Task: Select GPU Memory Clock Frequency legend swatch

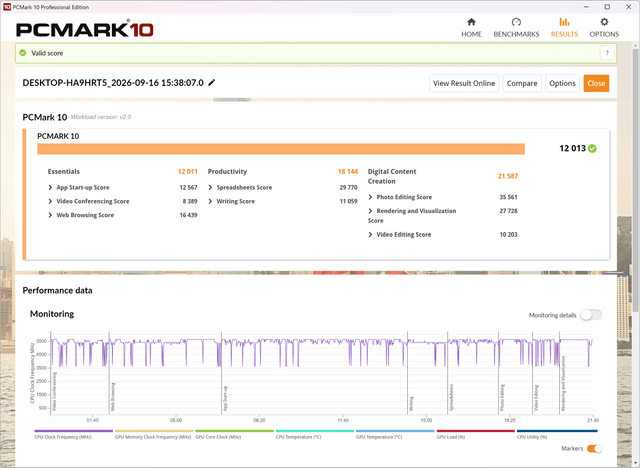Action: tap(154, 431)
